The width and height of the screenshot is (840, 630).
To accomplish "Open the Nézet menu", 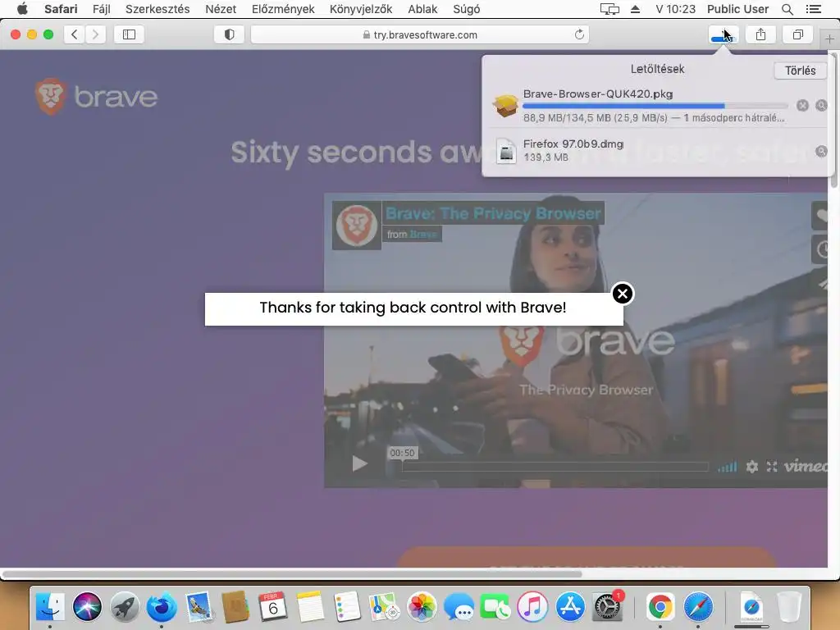I will (x=221, y=9).
